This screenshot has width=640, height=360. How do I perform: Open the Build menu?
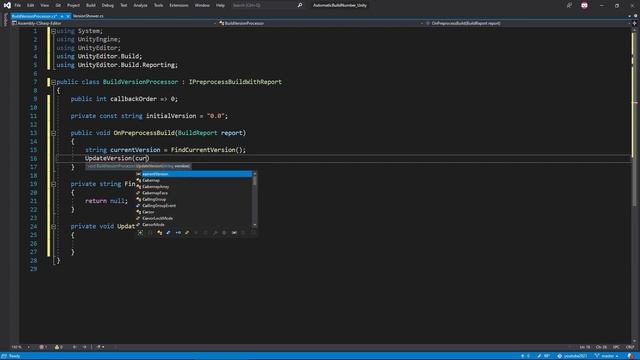91,5
